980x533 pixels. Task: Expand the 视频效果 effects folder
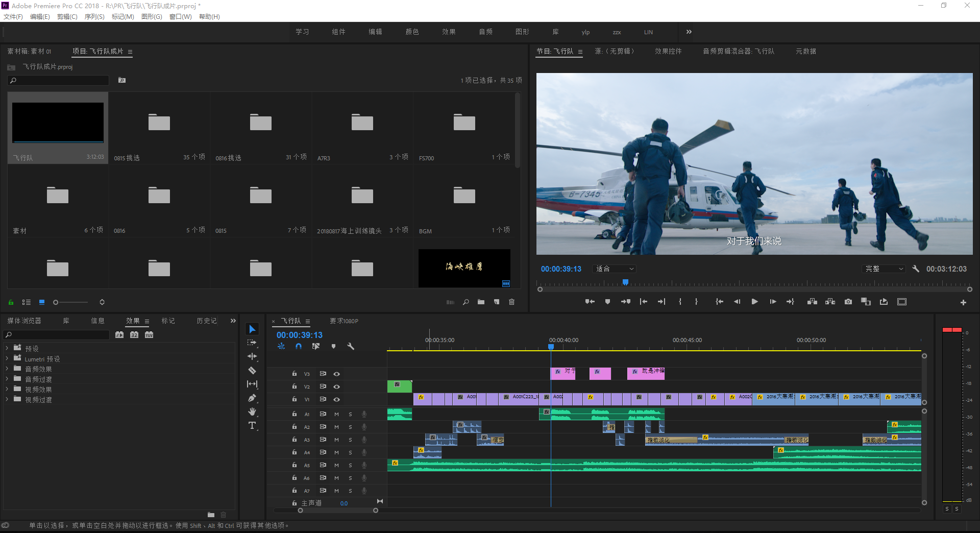pyautogui.click(x=7, y=389)
